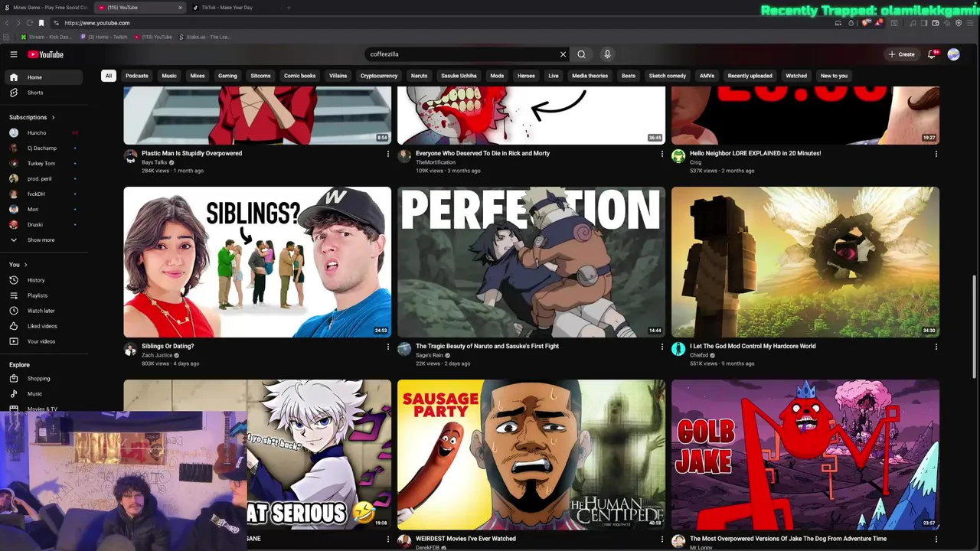Close the YouTube browser tab
The image size is (980, 551).
click(x=181, y=8)
